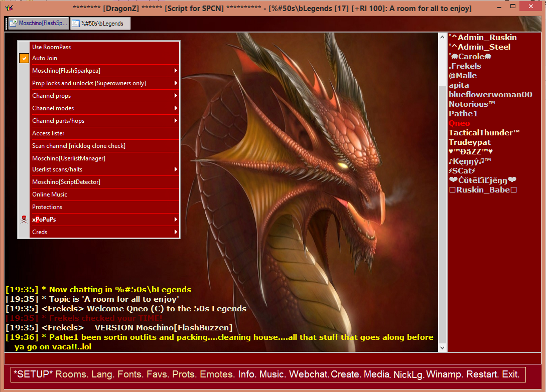Viewport: 546px width, 392px height.
Task: Click Emotes. in bottom bar
Action: pos(217,374)
